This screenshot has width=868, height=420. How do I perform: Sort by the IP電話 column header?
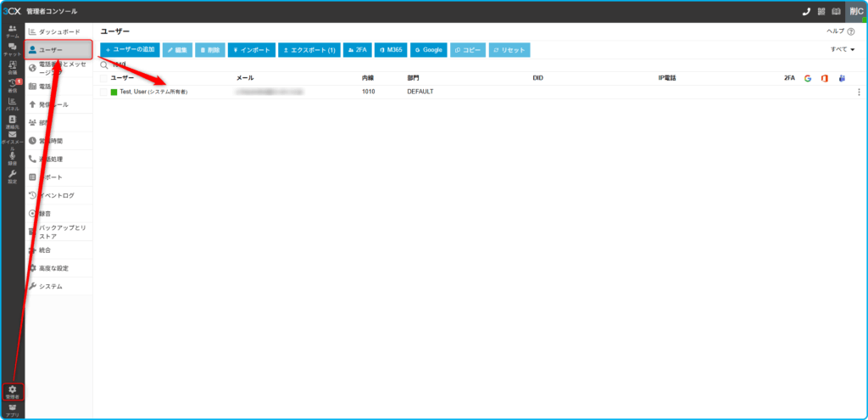click(666, 78)
